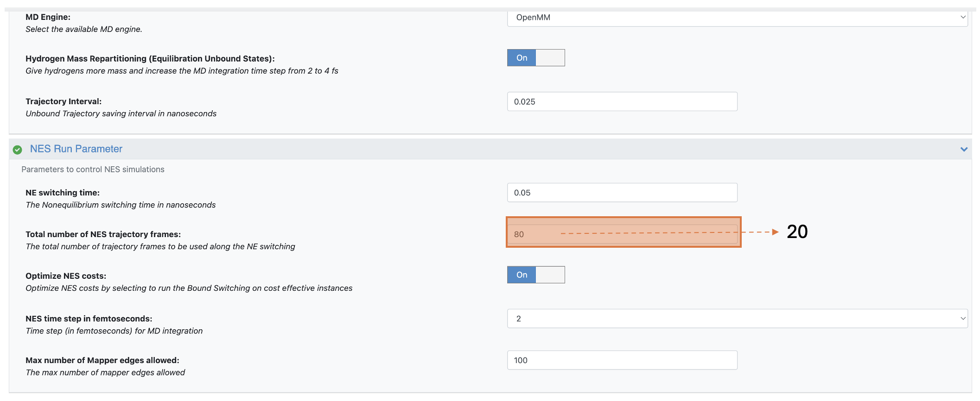Click the "MD Engine:" label

48,17
